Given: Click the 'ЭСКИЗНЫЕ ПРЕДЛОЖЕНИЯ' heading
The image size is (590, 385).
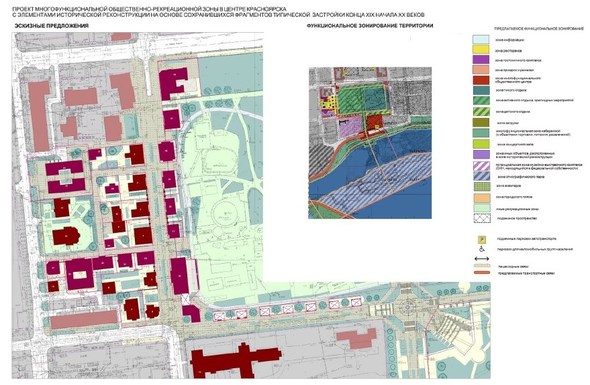Looking at the screenshot, I should point(52,26).
